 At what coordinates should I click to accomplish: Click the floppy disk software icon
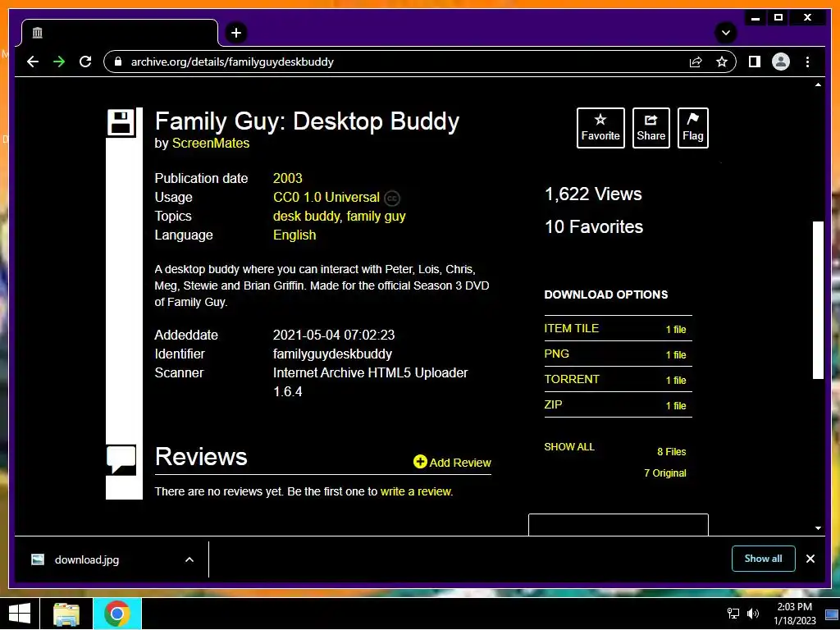[x=121, y=123]
